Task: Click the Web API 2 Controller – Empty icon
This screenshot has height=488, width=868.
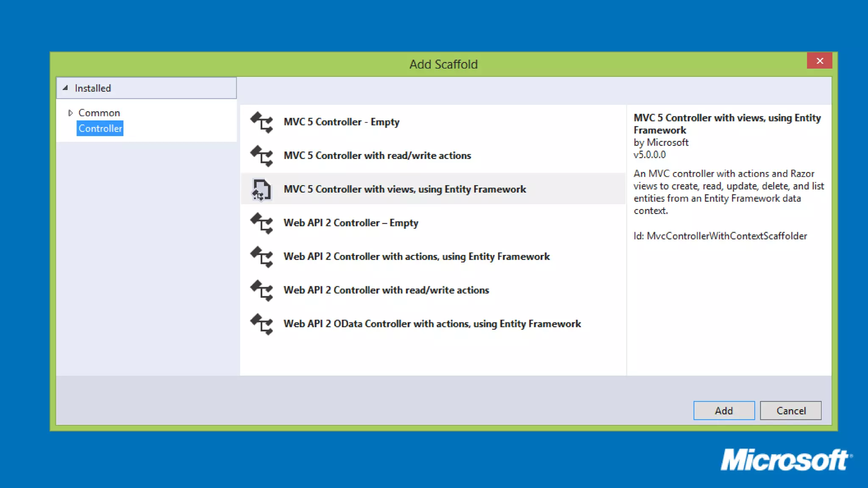Action: 262,223
